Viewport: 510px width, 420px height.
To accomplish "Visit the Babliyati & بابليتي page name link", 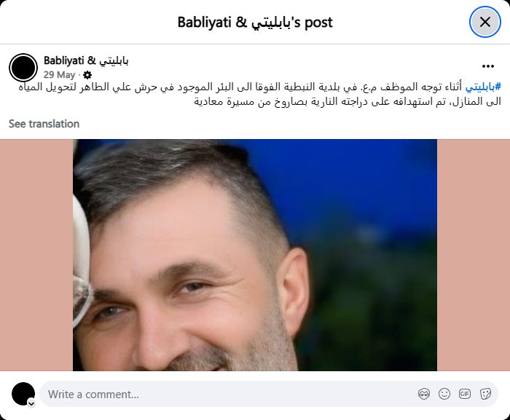I will 86,60.
